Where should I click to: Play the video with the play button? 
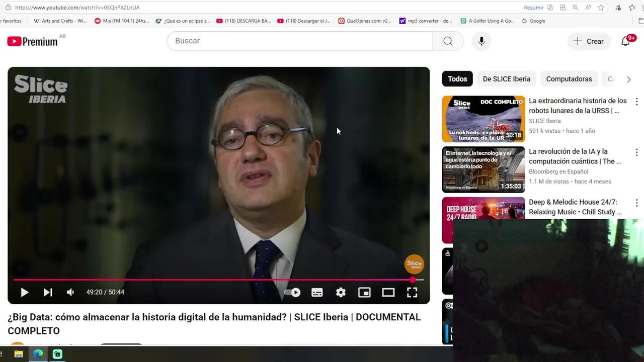coord(24,292)
